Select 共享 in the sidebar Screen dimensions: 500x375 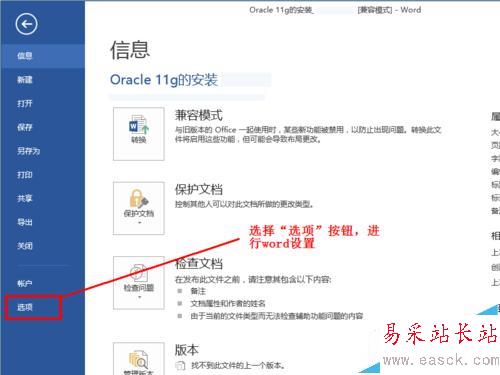pyautogui.click(x=42, y=198)
